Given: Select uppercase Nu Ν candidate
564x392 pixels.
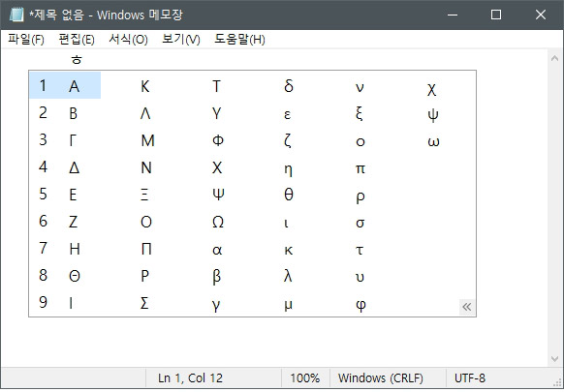Looking at the screenshot, I should 146,167.
